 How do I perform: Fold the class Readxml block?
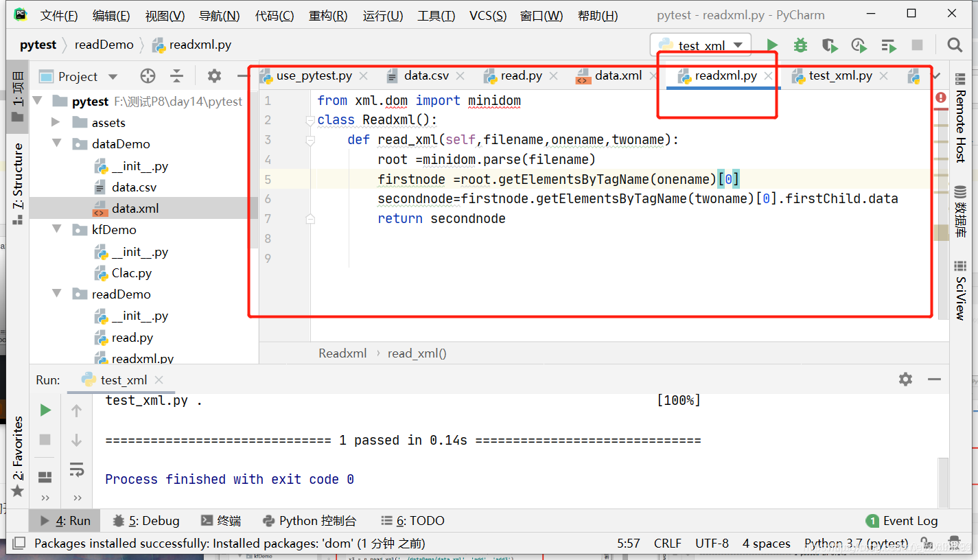[310, 120]
